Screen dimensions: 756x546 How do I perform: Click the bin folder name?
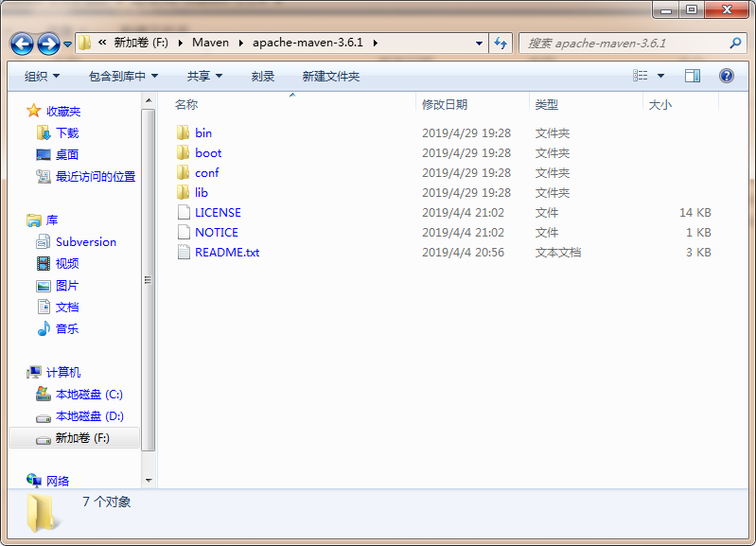[203, 133]
